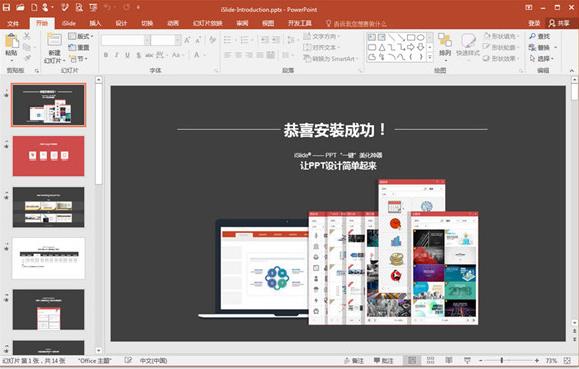Image resolution: width=579 pixels, height=369 pixels.
Task: Click the Clear All Formatting icon
Action: (x=212, y=40)
